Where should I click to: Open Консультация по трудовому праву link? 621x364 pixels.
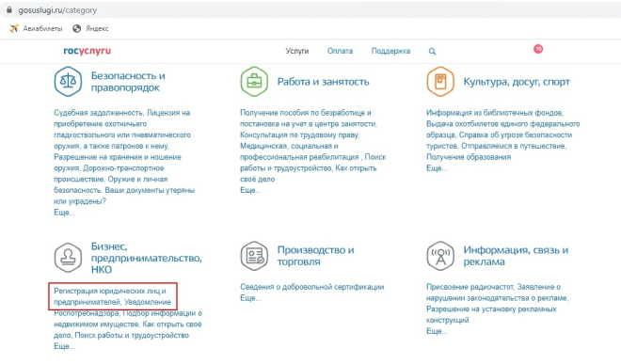[x=299, y=135]
